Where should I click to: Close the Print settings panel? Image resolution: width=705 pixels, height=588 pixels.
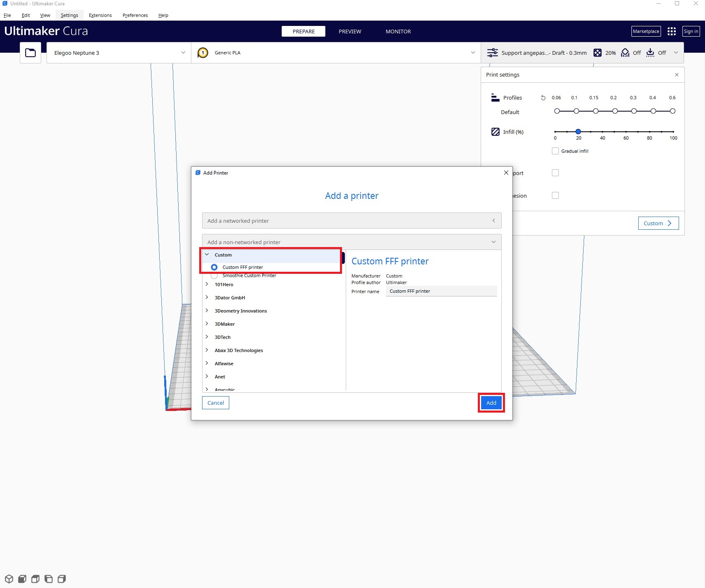point(677,75)
